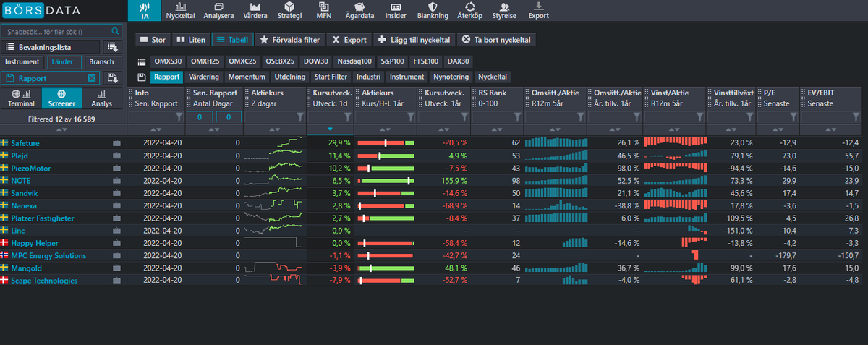This screenshot has width=868, height=345.
Task: Click the briefcase icon on NOTE row
Action: click(x=116, y=181)
